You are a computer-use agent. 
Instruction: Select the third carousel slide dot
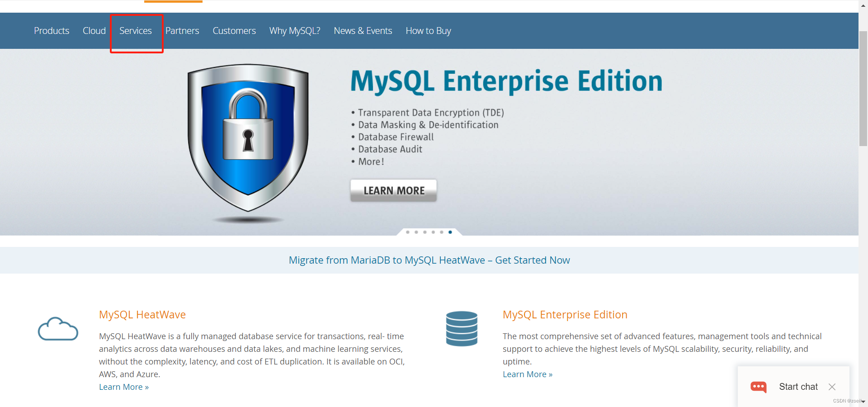[x=425, y=232]
